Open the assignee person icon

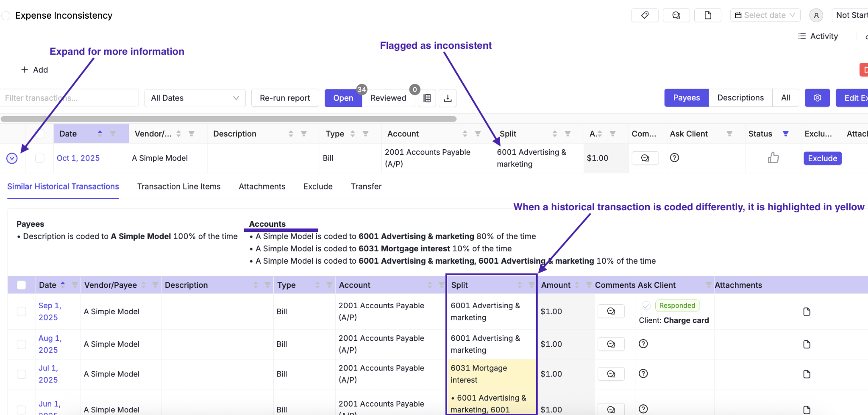816,15
